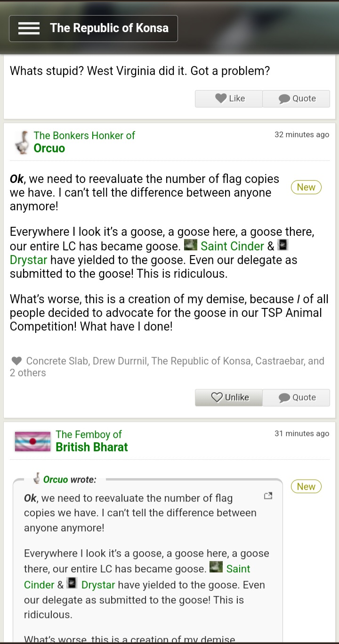
Task: Unlike Orcuo's goose post
Action: point(229,397)
